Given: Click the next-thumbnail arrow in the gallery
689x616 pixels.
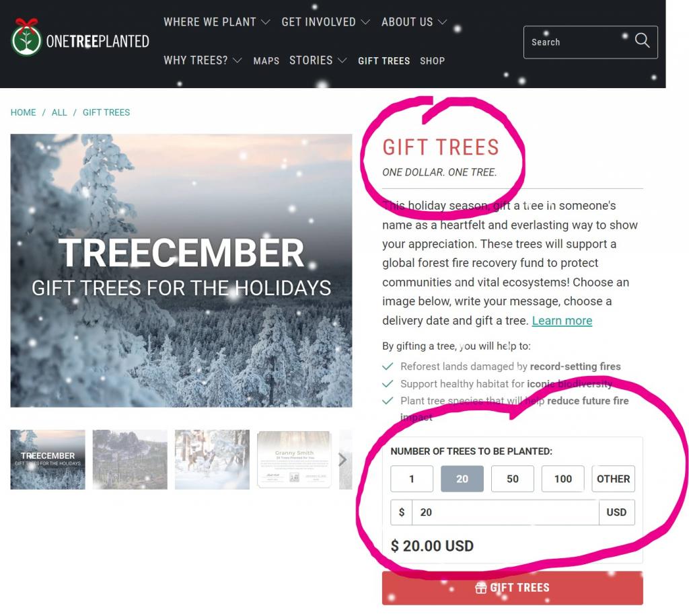Looking at the screenshot, I should coord(342,460).
